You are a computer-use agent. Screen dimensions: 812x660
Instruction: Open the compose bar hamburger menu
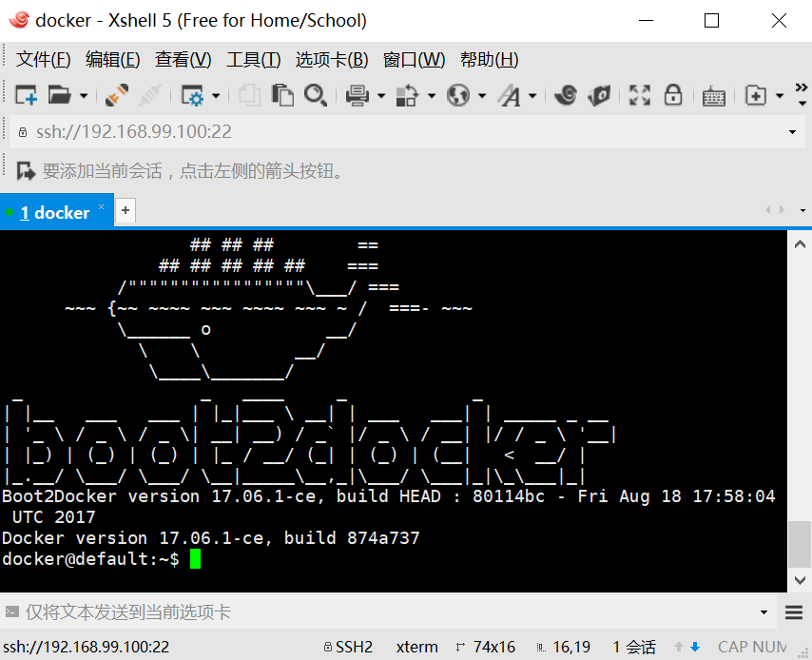click(x=794, y=612)
